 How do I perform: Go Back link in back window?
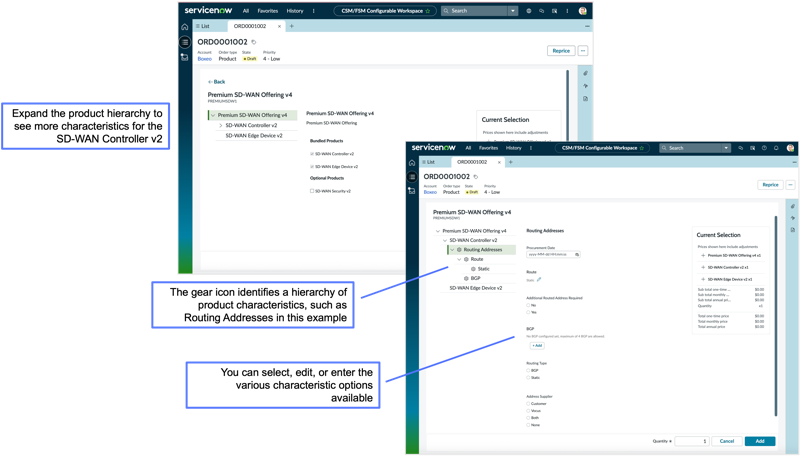(216, 82)
